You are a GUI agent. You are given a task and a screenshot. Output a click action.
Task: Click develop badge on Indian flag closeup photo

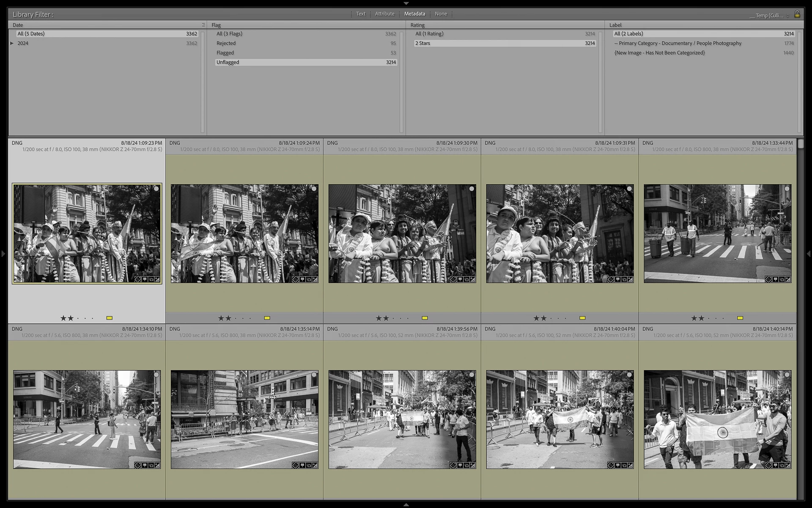pyautogui.click(x=788, y=465)
